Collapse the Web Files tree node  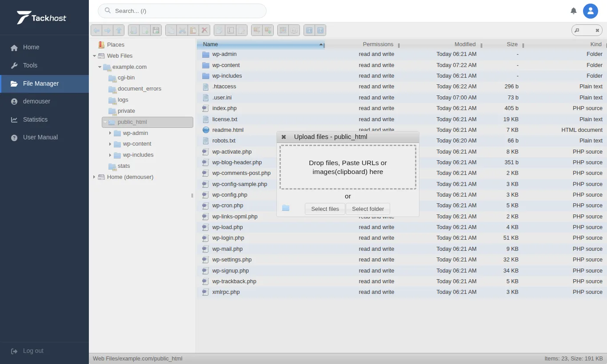click(94, 56)
